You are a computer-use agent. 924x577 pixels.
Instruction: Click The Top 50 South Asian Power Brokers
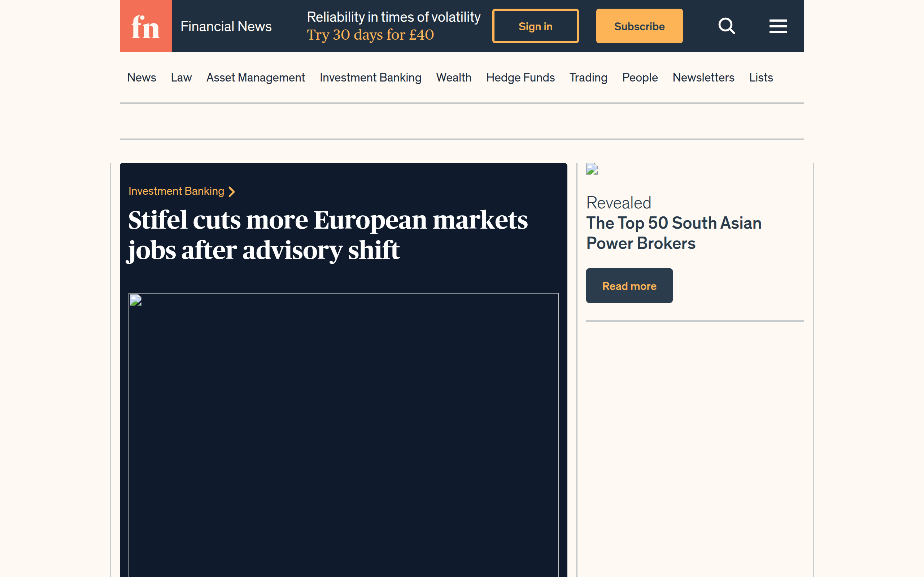point(674,233)
